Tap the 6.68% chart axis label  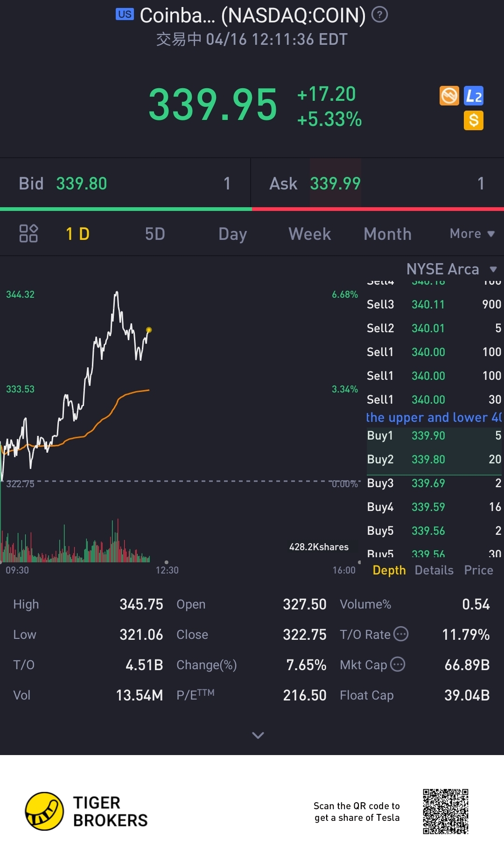tap(345, 294)
